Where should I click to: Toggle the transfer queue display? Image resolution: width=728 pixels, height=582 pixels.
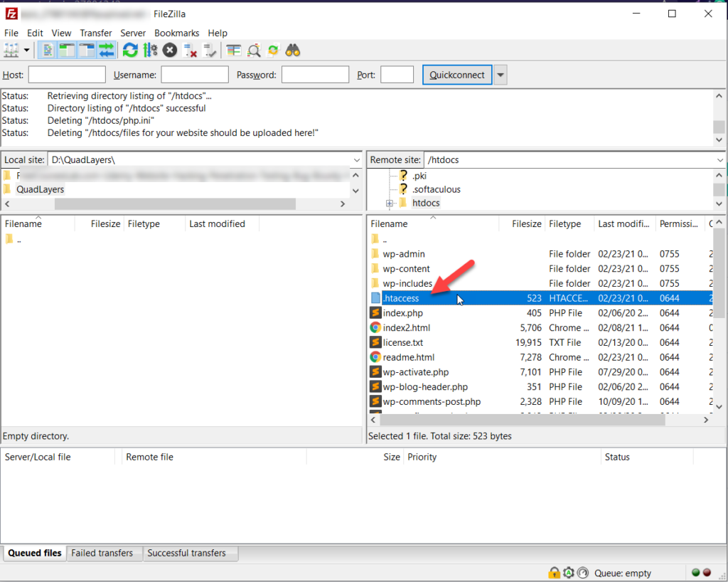(x=107, y=51)
